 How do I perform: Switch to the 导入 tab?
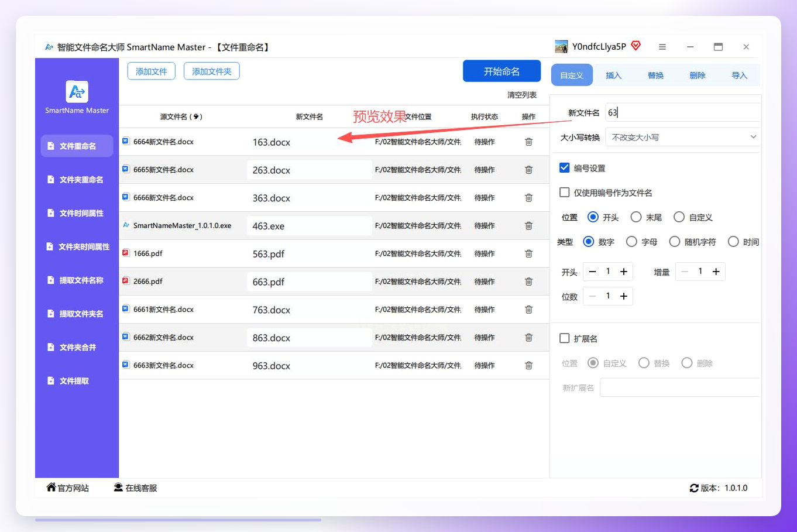pyautogui.click(x=740, y=75)
